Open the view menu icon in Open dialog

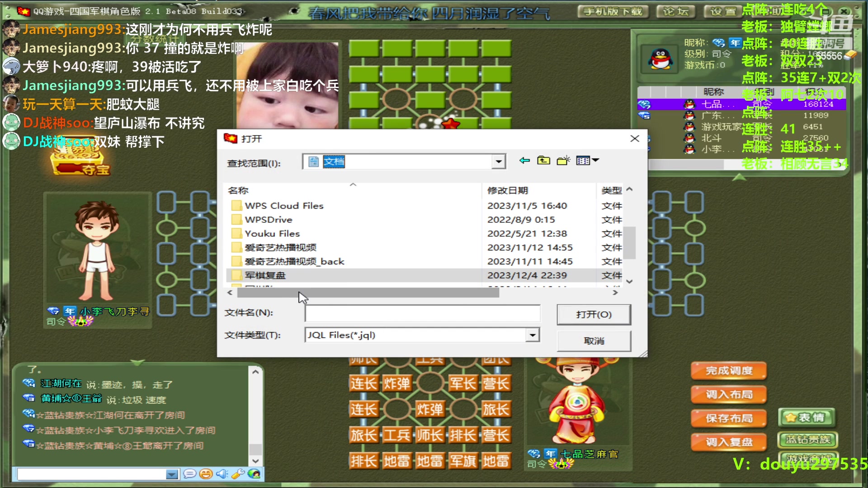click(x=587, y=160)
